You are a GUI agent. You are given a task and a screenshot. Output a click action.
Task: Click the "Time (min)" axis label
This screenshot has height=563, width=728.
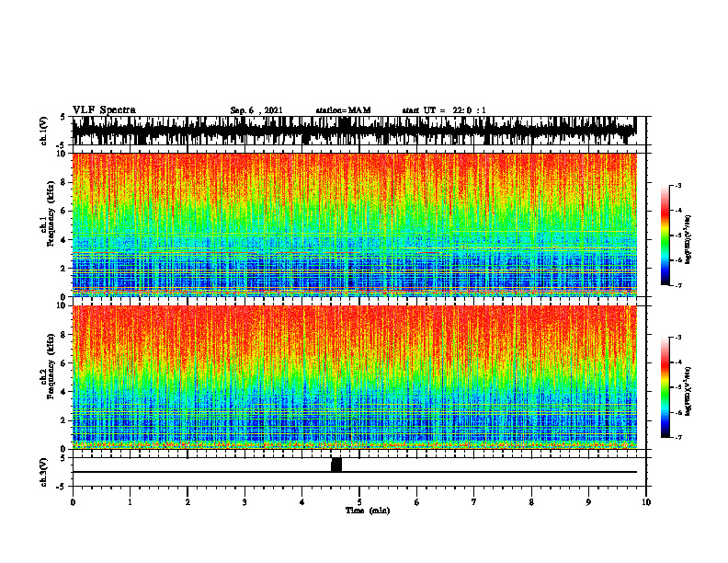click(x=368, y=511)
